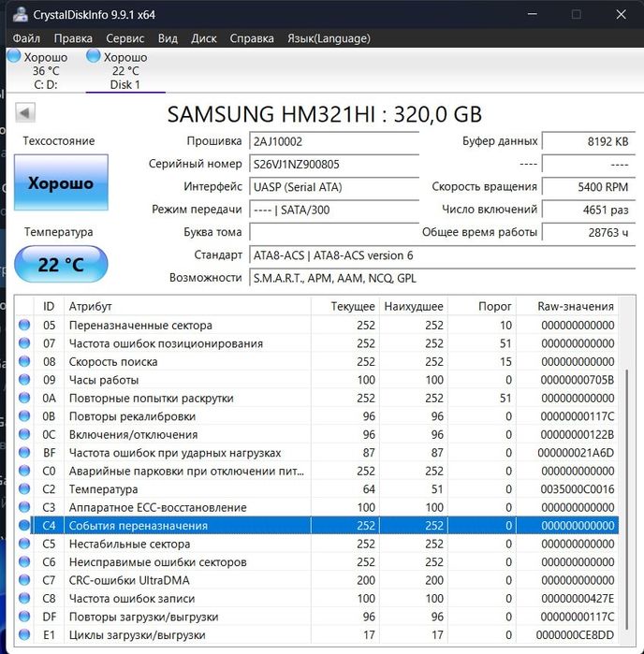Click the Стандарт field ATA8-ACS
The width and height of the screenshot is (644, 654).
[443, 255]
